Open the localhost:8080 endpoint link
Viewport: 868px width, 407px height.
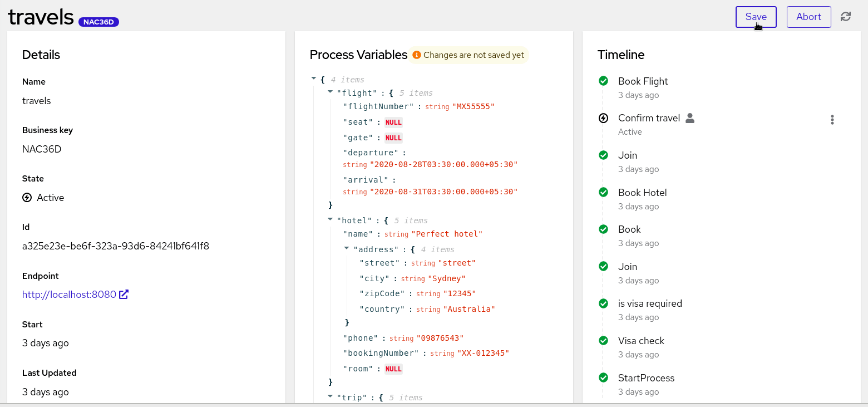click(x=69, y=294)
